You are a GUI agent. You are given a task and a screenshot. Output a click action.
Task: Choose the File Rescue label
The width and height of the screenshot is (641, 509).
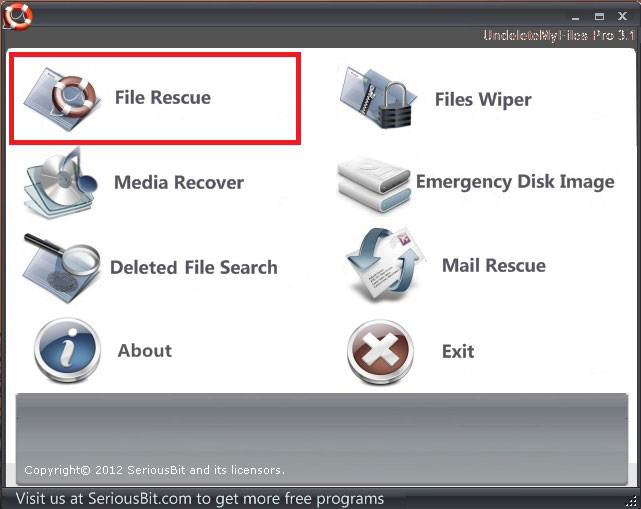point(163,98)
